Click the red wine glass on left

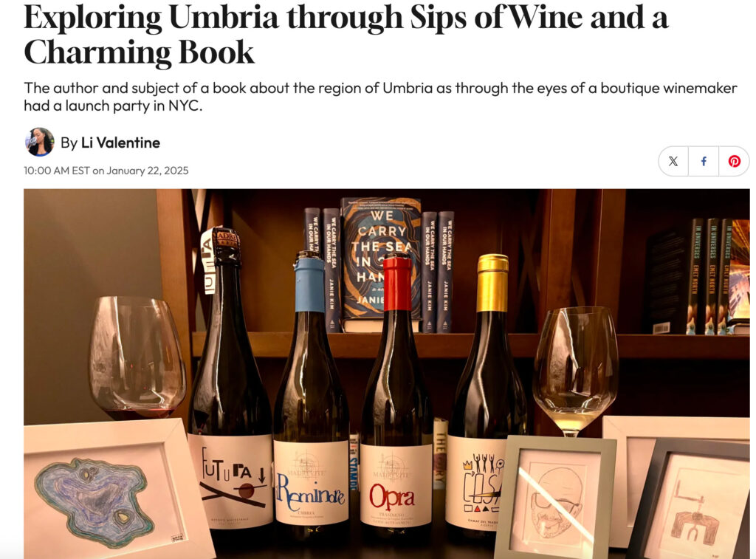pos(137,357)
